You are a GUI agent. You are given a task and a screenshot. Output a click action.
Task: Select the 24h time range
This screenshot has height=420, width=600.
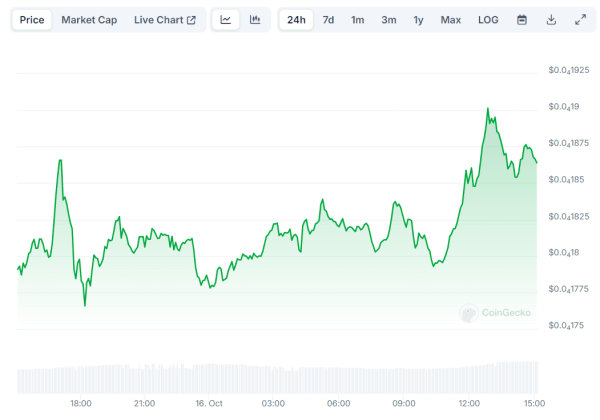(x=296, y=20)
